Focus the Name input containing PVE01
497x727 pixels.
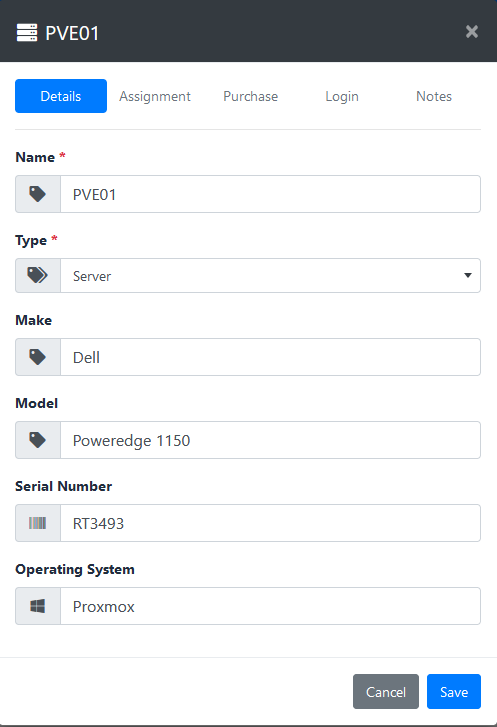270,194
